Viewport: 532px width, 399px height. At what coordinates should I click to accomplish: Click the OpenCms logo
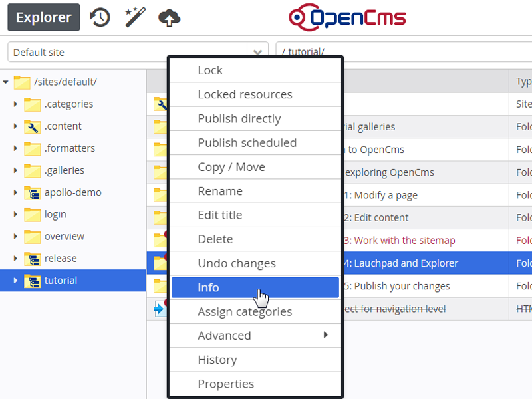(x=346, y=18)
